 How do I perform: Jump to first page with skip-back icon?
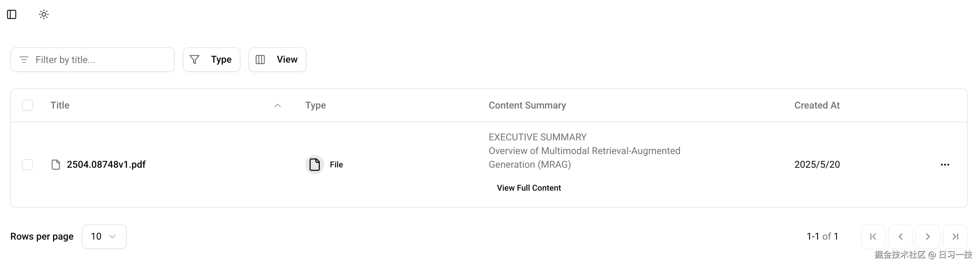[x=873, y=236]
